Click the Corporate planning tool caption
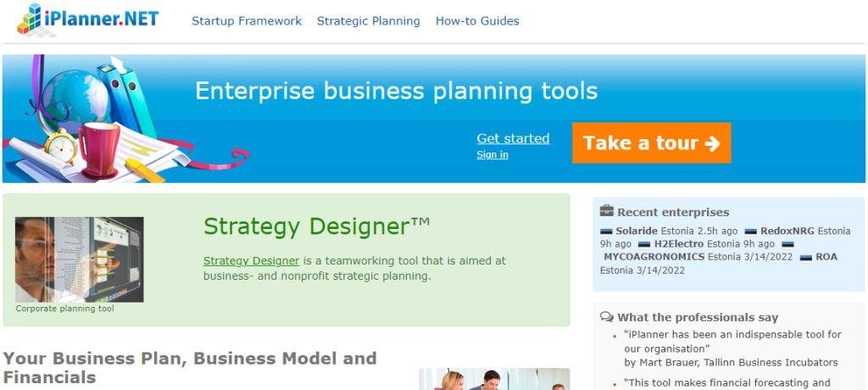The height and width of the screenshot is (390, 868). 64,308
